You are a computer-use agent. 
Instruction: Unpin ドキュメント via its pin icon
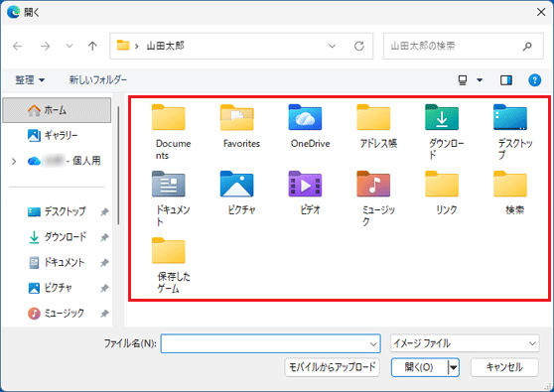click(x=104, y=263)
